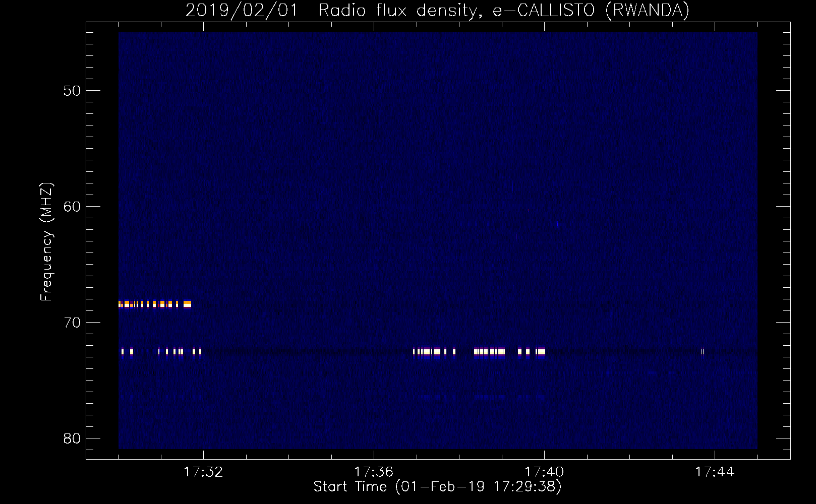Viewport: 816px width, 504px height.
Task: Select the 70 MHz frequency tick label
Action: 72,323
